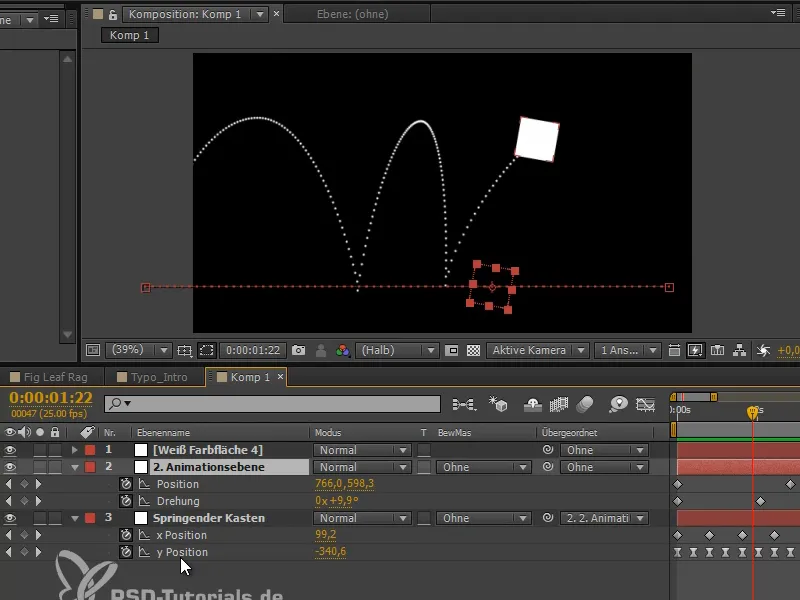Toggle the draft 3D icon
The width and height of the screenshot is (800, 600).
[x=498, y=405]
